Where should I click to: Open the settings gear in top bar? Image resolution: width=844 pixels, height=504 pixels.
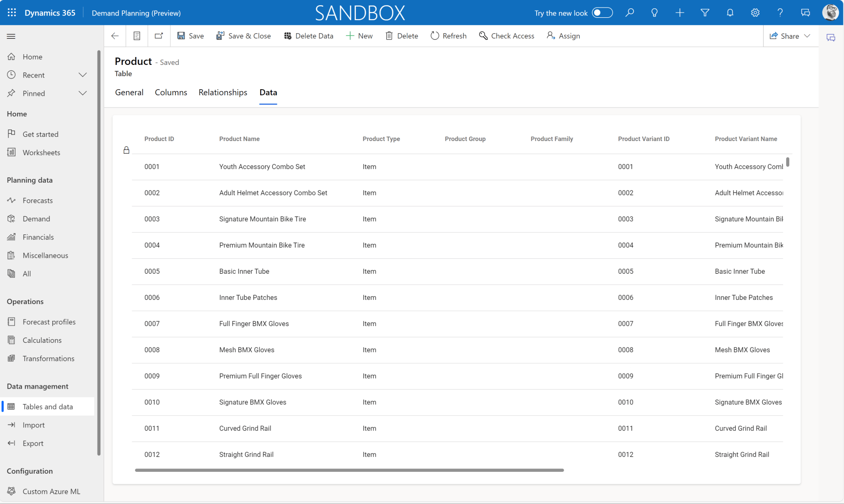[x=755, y=13]
